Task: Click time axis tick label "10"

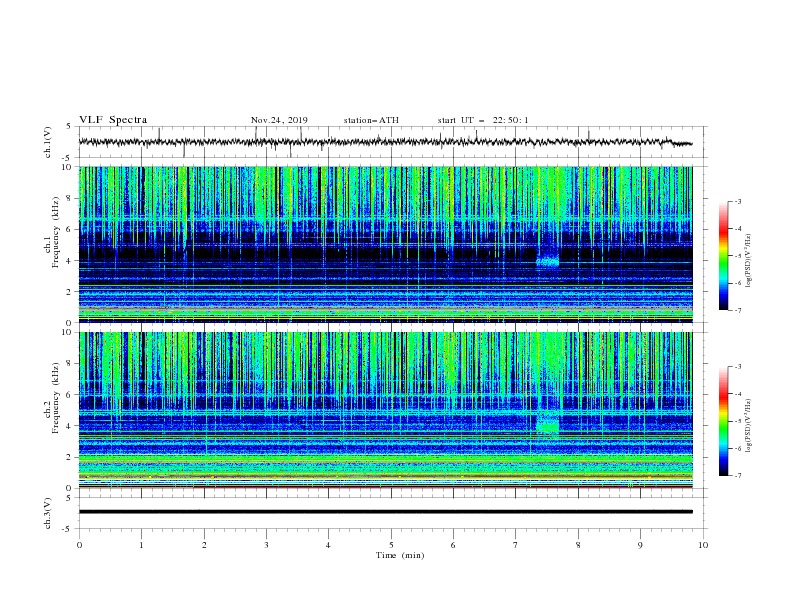Action: (703, 545)
